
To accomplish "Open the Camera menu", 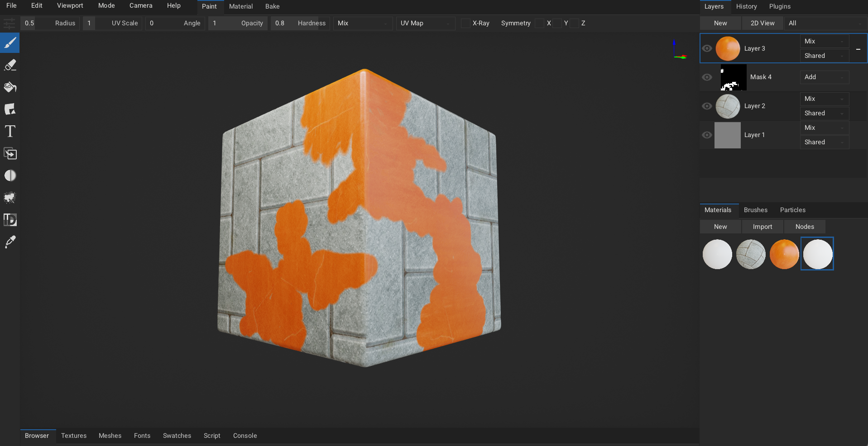I will tap(141, 5).
